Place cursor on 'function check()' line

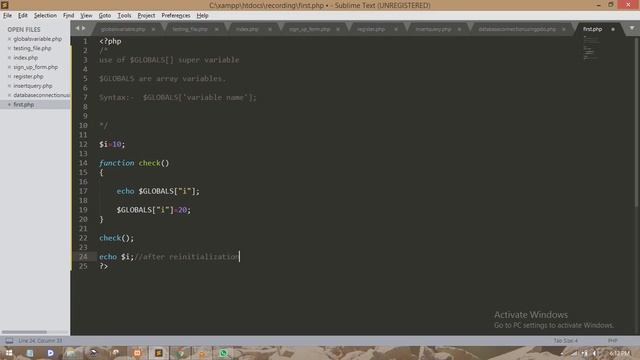[134, 163]
